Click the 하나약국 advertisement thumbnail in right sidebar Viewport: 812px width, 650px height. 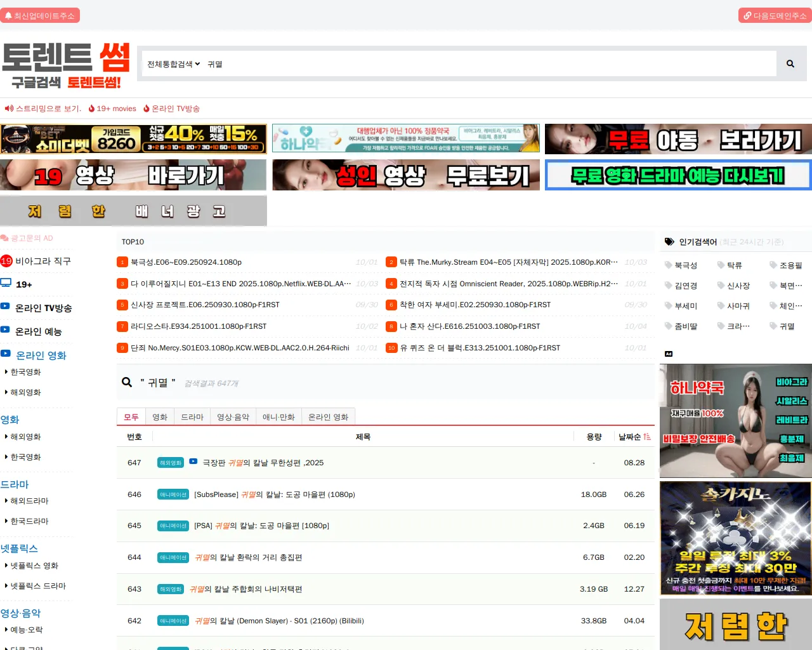click(x=735, y=420)
